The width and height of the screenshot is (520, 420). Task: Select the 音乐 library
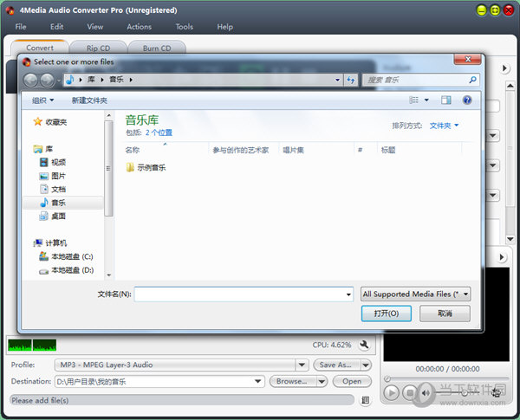click(x=63, y=203)
